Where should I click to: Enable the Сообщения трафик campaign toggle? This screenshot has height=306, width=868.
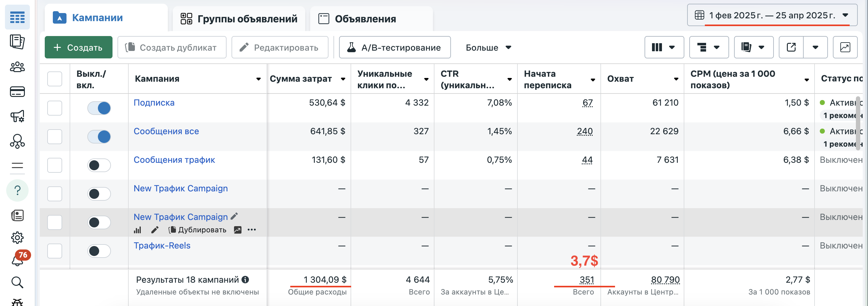point(99,165)
